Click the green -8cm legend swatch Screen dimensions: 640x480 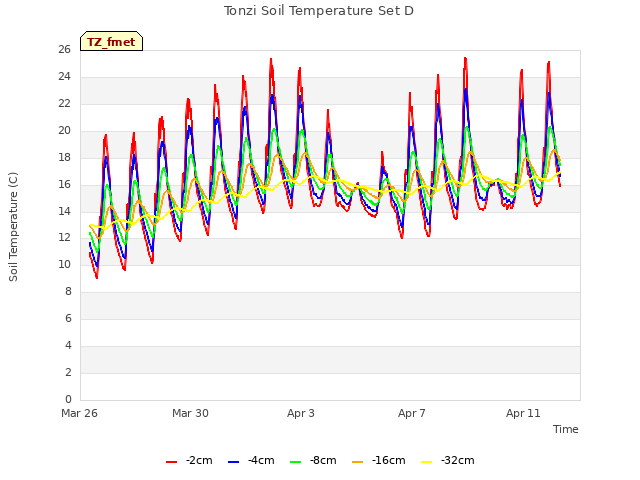[296, 462]
